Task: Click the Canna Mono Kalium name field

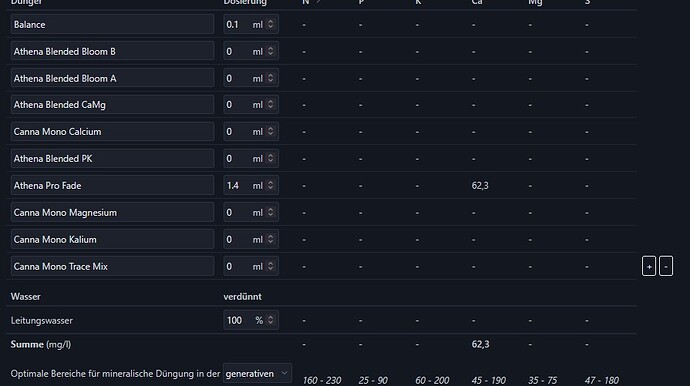Action: point(112,239)
